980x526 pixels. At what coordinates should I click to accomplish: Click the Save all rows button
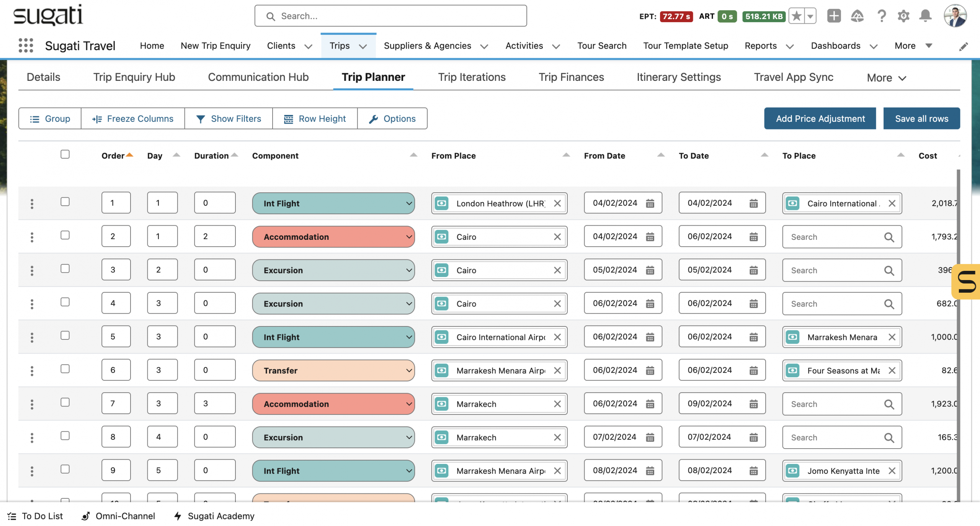921,119
